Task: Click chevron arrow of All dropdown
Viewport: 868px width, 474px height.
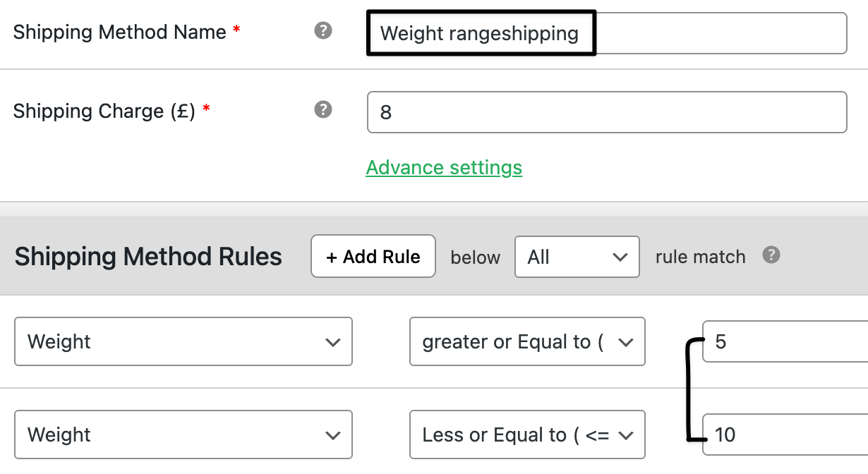Action: point(621,257)
